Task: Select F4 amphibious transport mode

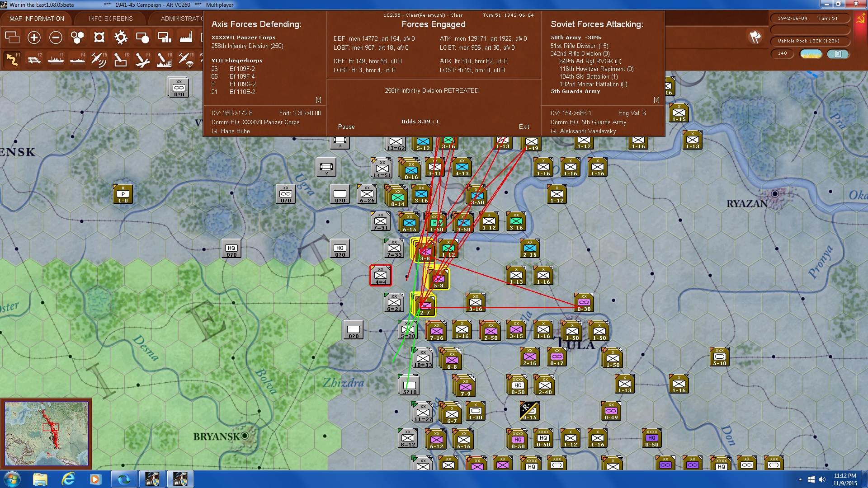Action: [77, 60]
